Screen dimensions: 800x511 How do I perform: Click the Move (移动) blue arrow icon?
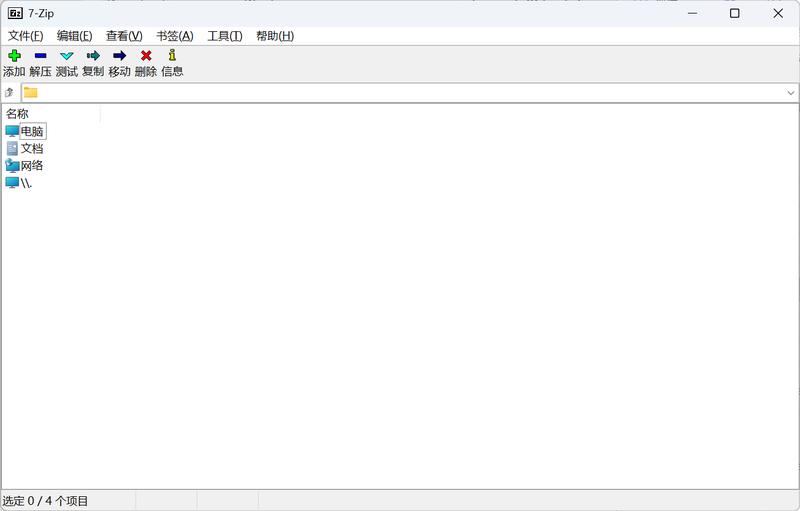coord(119,56)
